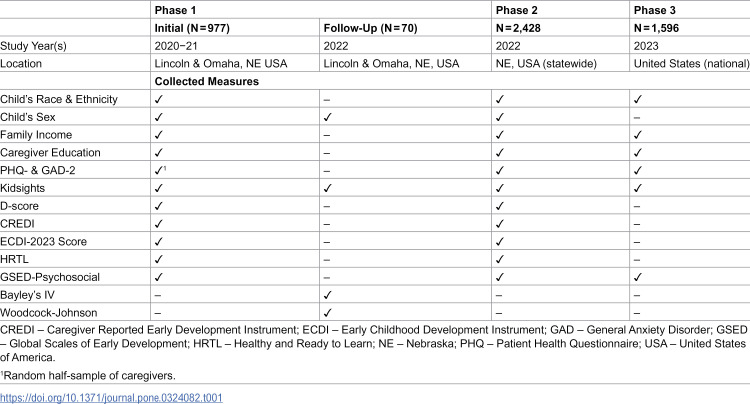Click the ECDI-2023 Score row label
Image resolution: width=750 pixels, height=404 pixels.
click(x=44, y=241)
